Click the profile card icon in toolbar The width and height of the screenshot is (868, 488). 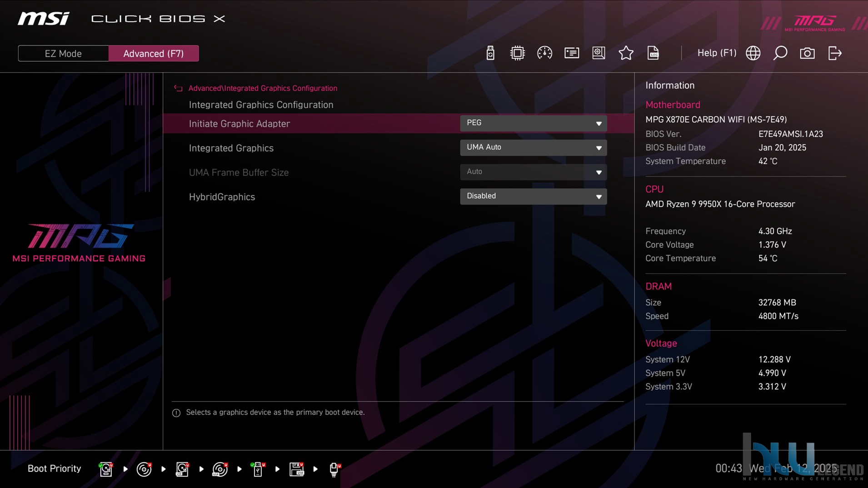[572, 53]
